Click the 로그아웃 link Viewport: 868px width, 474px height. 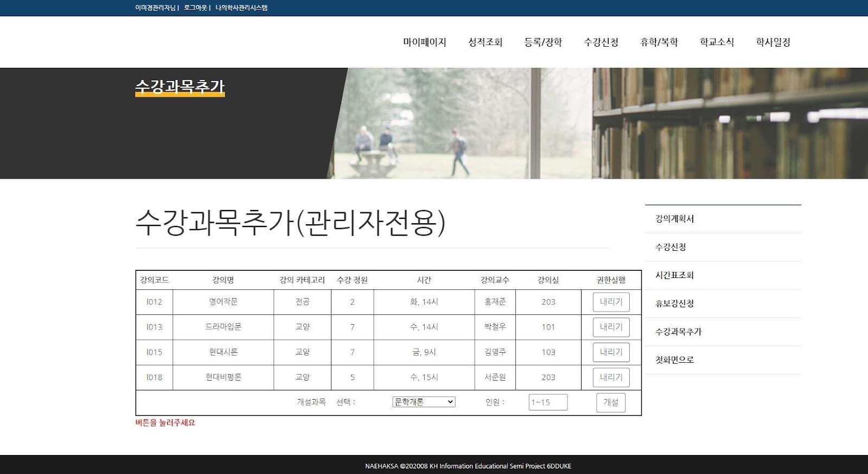(x=195, y=8)
